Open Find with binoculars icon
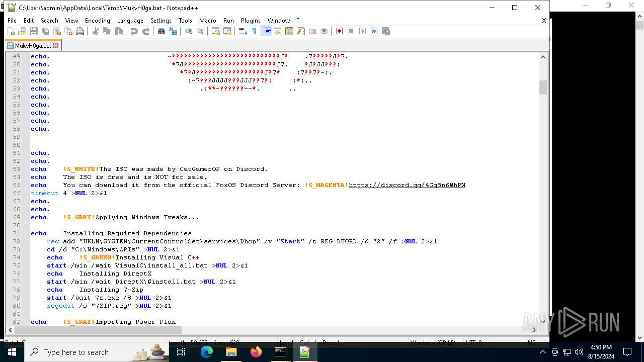 [x=162, y=31]
